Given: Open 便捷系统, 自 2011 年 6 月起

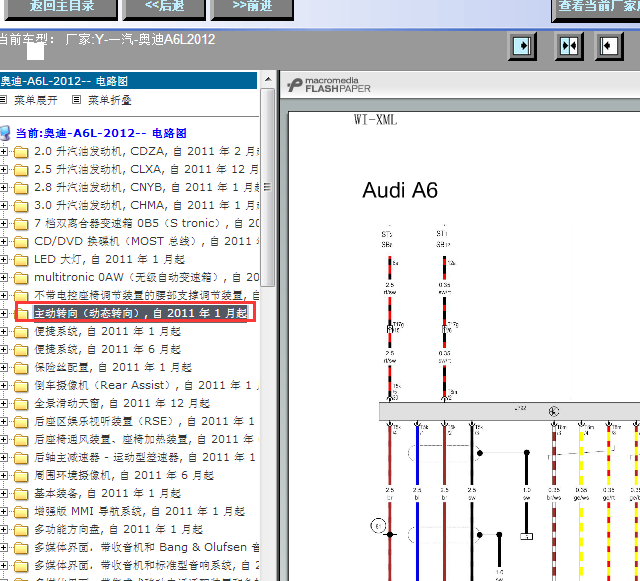Looking at the screenshot, I should (x=107, y=349).
